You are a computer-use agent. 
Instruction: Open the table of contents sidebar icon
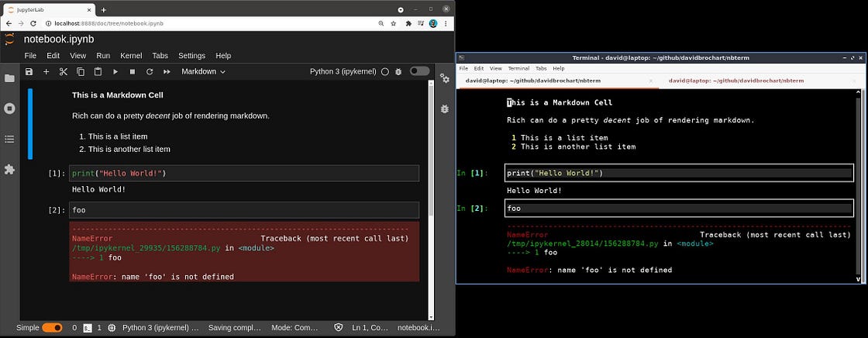point(9,139)
